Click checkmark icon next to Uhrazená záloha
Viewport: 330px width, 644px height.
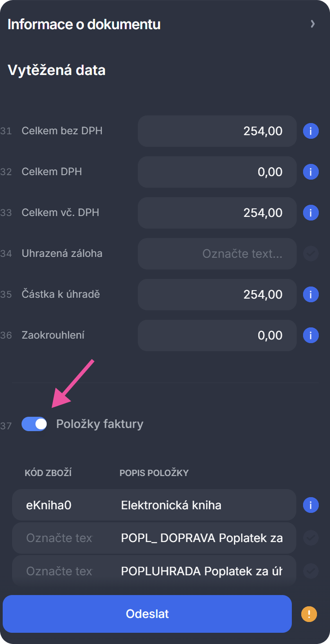(x=311, y=254)
